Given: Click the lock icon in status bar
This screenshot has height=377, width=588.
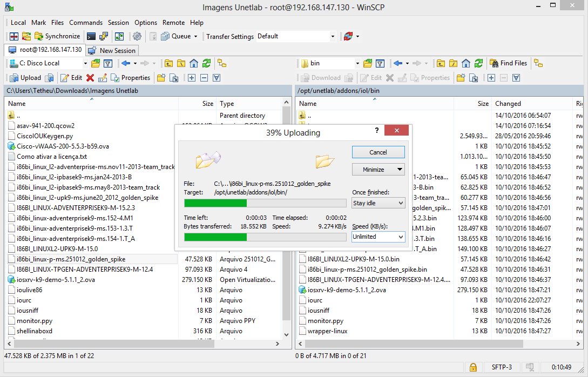Looking at the screenshot, I should [473, 367].
